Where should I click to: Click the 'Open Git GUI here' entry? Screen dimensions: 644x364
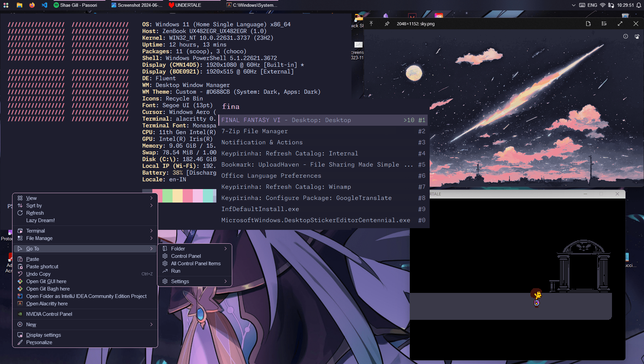(x=85, y=281)
